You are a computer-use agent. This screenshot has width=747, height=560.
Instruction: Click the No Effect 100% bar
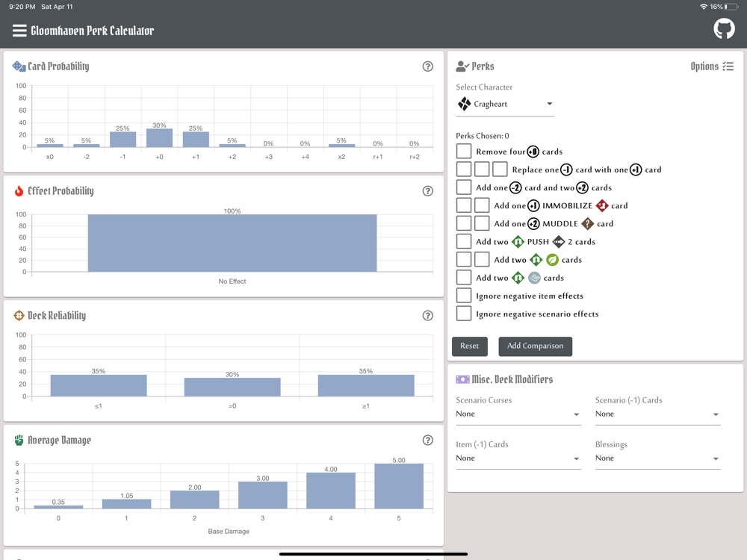pos(232,243)
